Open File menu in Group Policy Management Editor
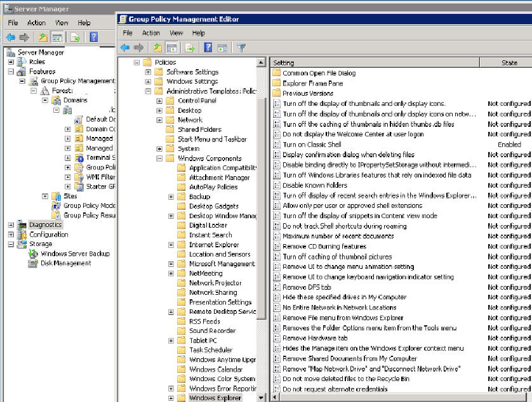Image resolution: width=532 pixels, height=402 pixels. (128, 33)
